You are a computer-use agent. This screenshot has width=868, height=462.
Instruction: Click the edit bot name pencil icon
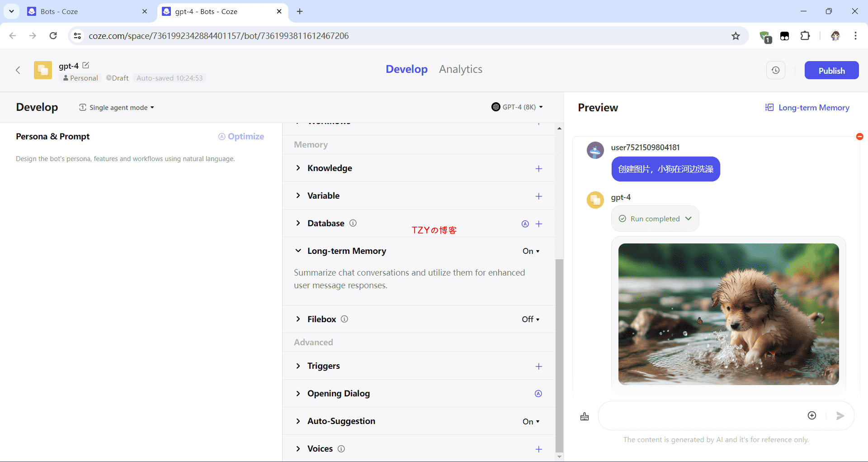[x=86, y=66]
